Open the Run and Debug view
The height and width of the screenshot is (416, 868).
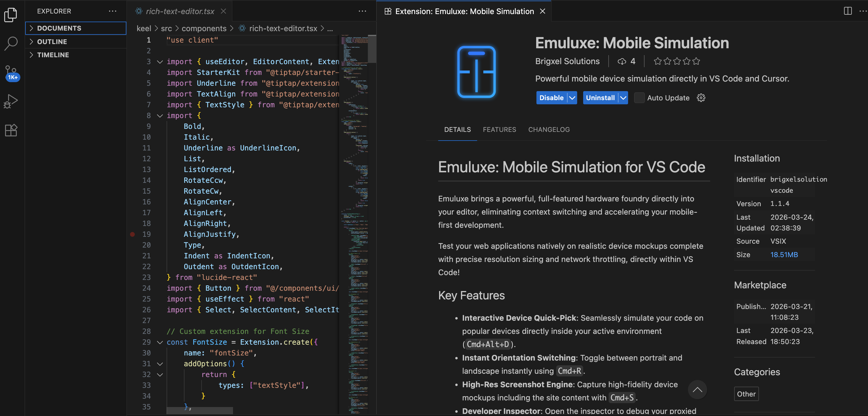pos(11,101)
